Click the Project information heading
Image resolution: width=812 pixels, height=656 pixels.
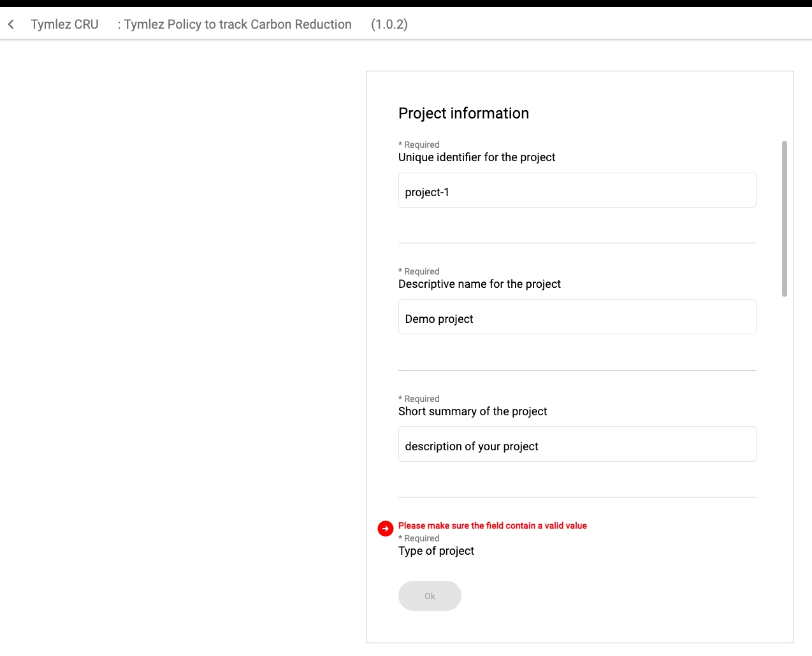463,113
